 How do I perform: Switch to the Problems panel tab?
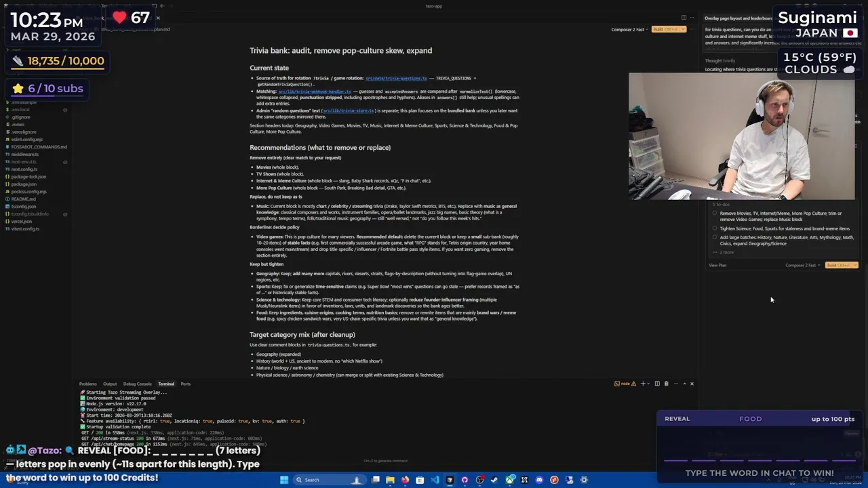click(x=87, y=384)
